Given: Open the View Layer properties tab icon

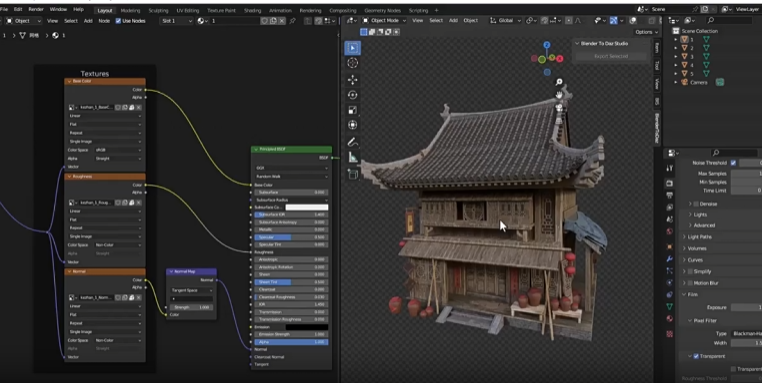Looking at the screenshot, I should [669, 208].
